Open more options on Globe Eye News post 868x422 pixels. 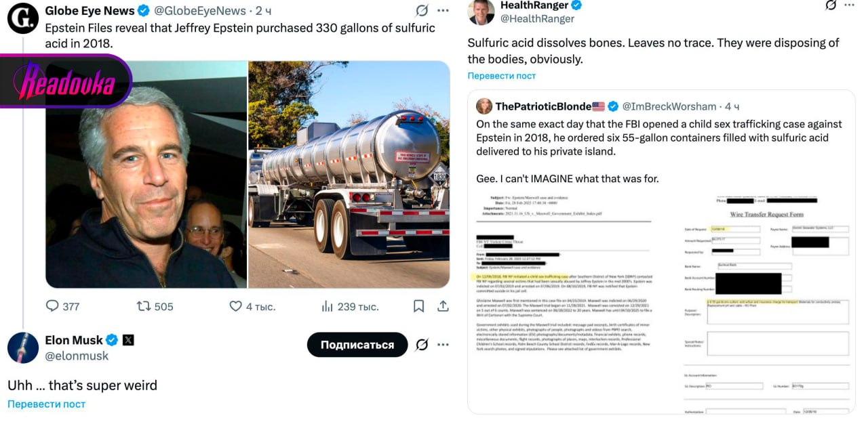[x=443, y=11]
